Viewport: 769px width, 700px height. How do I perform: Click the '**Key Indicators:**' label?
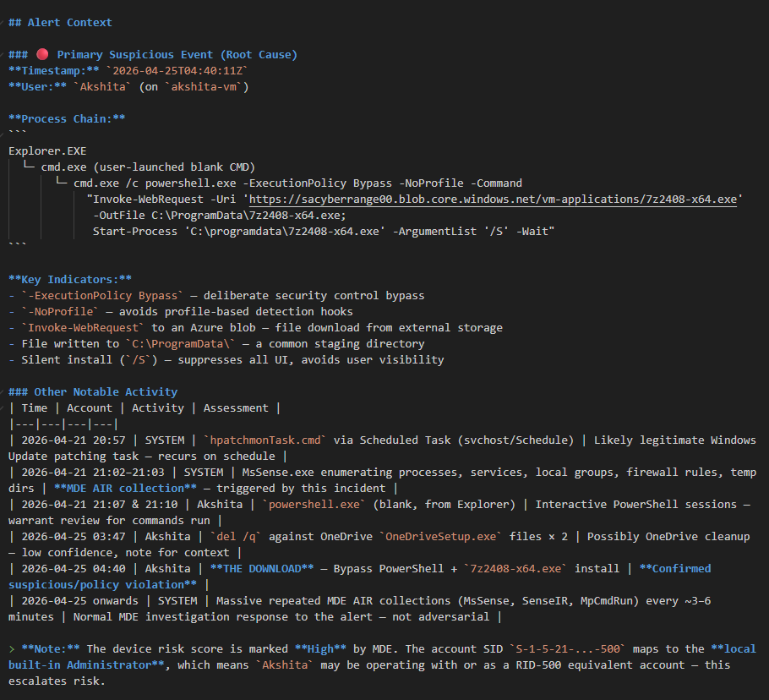pos(70,280)
